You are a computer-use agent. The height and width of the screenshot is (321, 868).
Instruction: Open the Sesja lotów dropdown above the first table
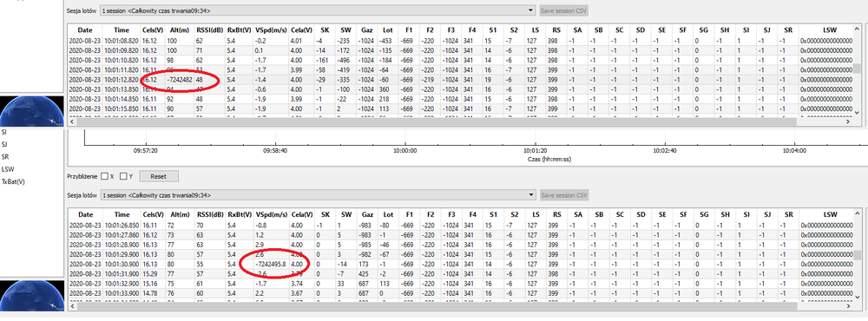318,10
